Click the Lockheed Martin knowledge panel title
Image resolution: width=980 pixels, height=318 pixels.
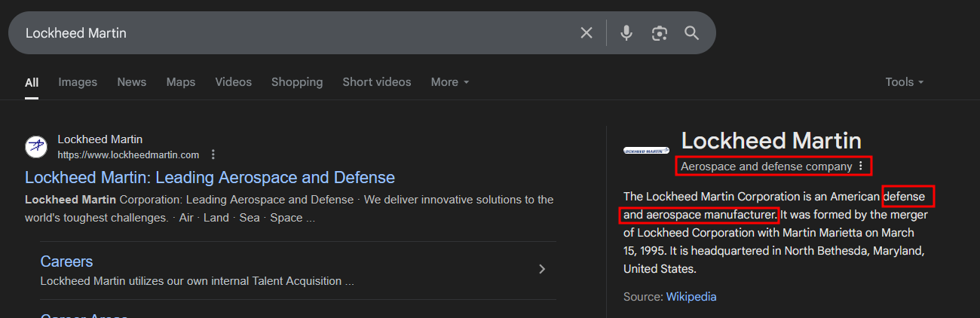click(771, 141)
